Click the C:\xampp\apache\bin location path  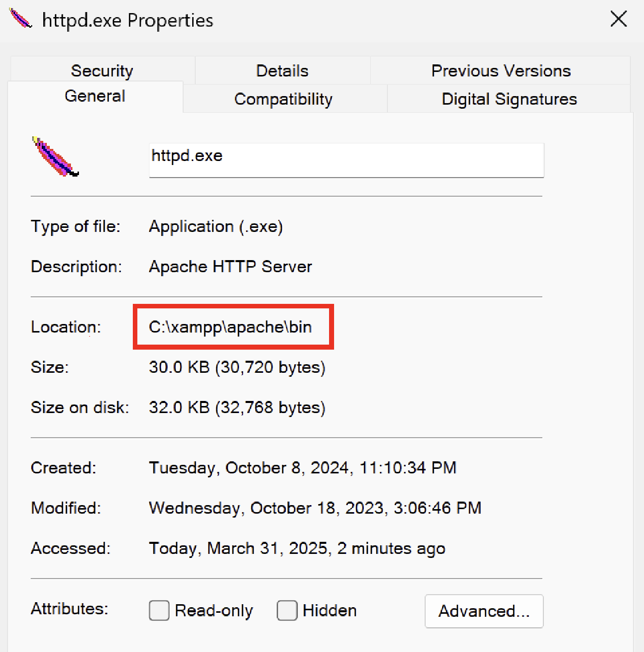(x=230, y=327)
